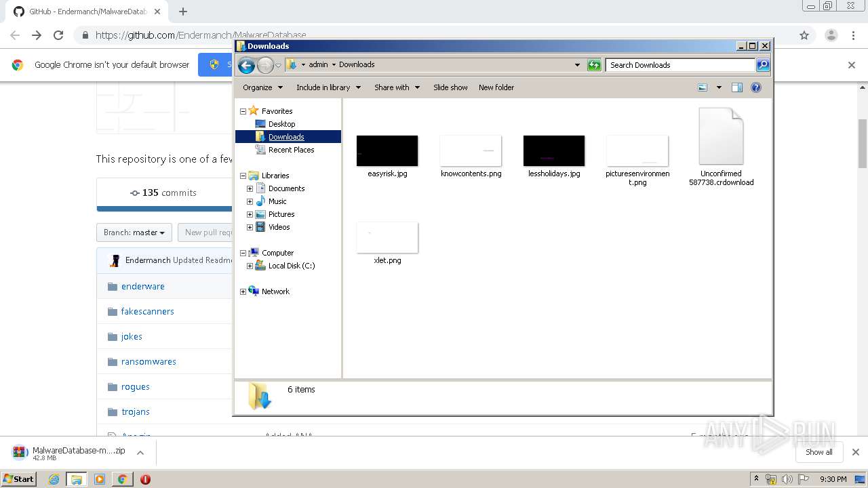Viewport: 868px width, 488px height.
Task: Go back in the Downloads Explorer window
Action: 246,65
